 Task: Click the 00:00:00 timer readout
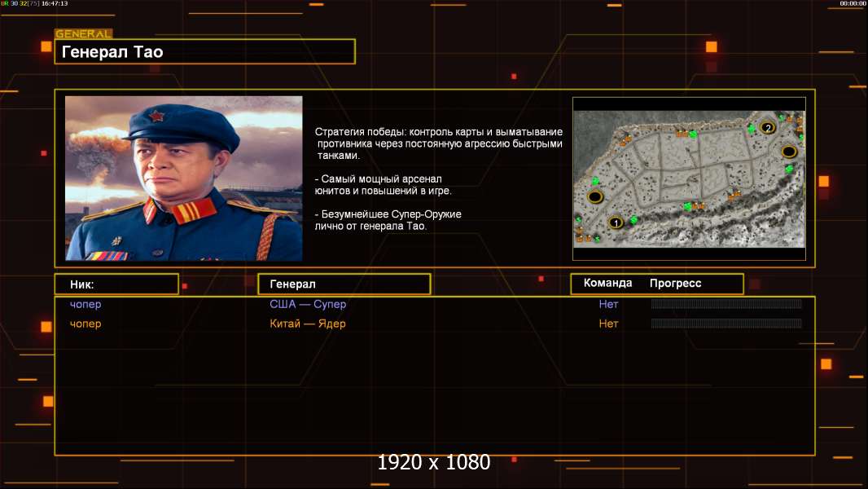[853, 3]
